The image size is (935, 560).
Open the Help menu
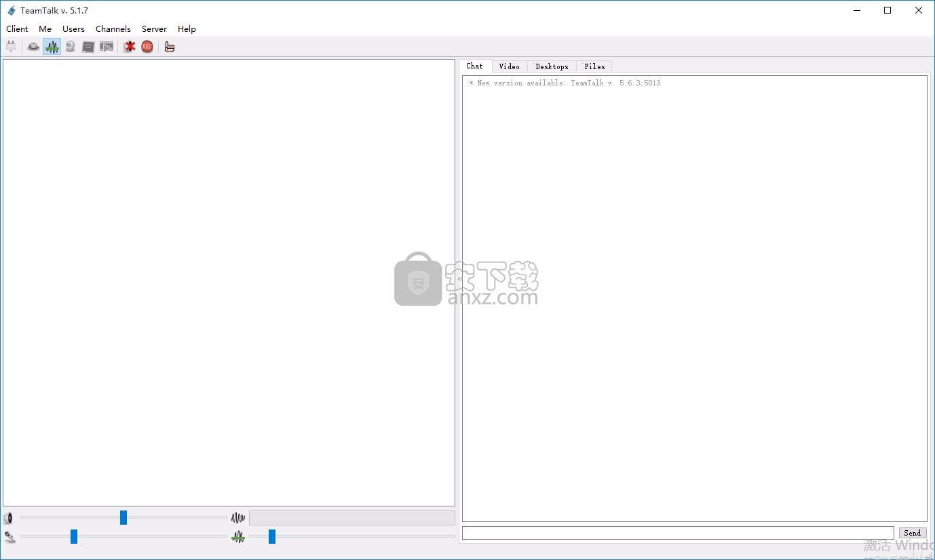point(187,29)
